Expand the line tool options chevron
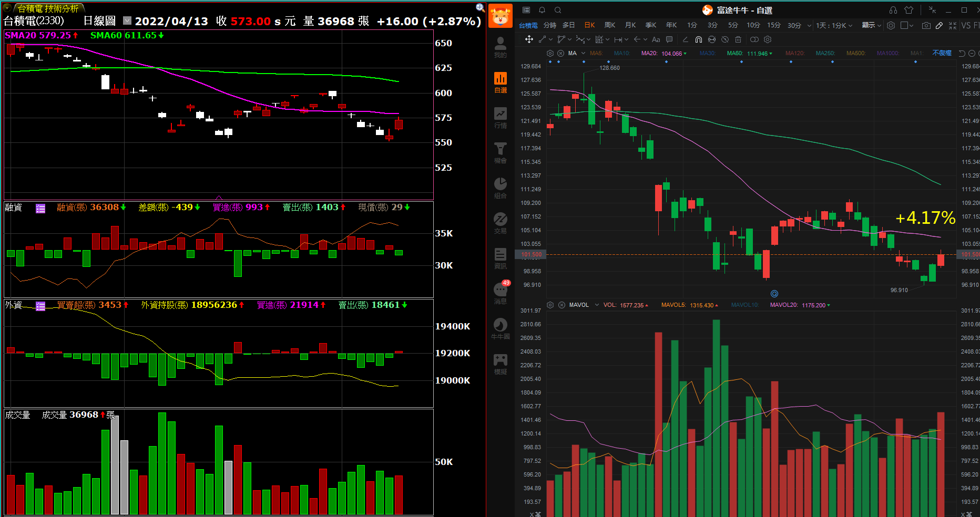980x517 pixels. 550,39
